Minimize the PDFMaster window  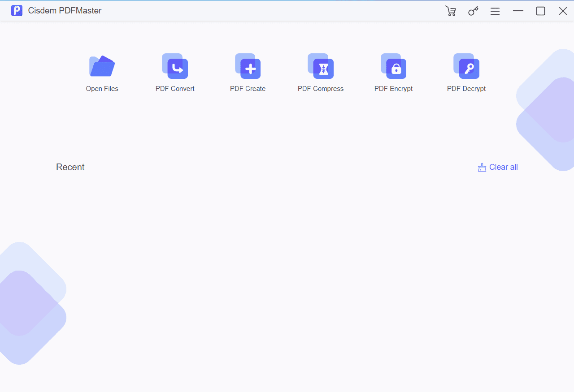pos(518,11)
